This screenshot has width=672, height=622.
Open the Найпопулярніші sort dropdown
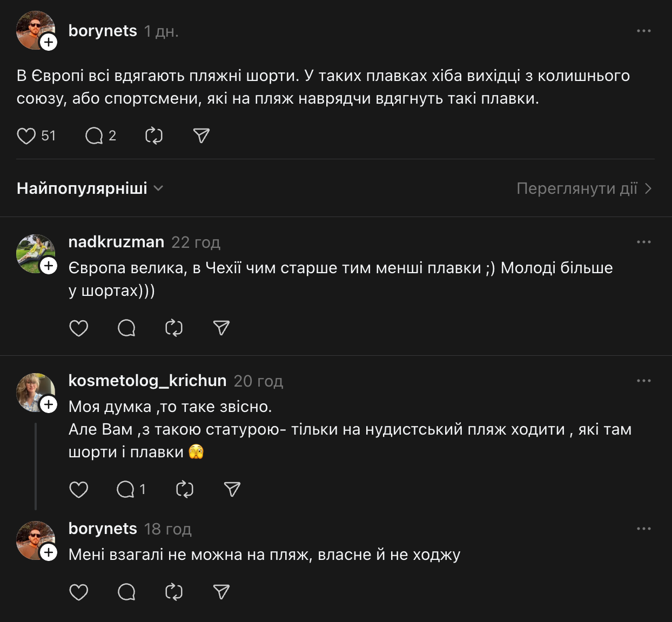pos(90,188)
